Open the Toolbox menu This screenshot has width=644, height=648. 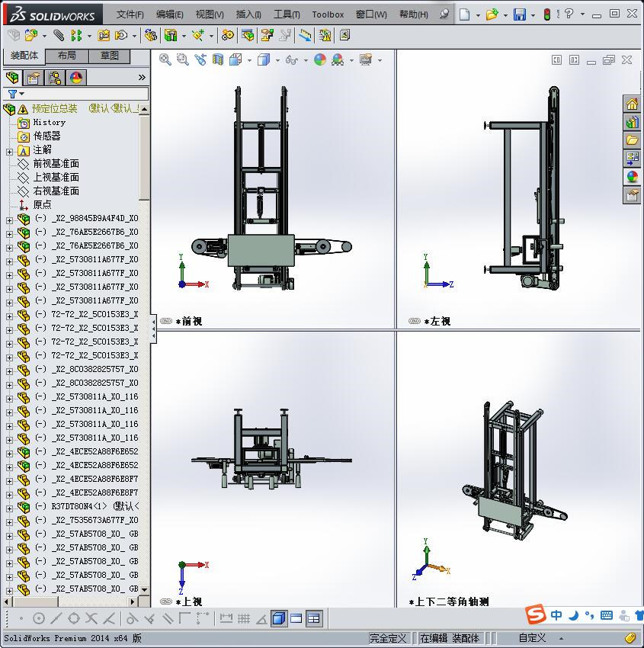click(x=328, y=14)
